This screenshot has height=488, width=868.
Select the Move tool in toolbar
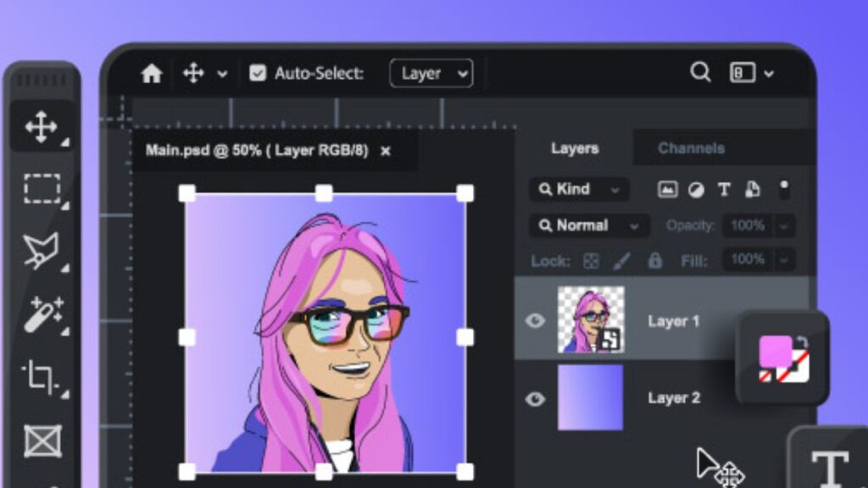click(42, 127)
